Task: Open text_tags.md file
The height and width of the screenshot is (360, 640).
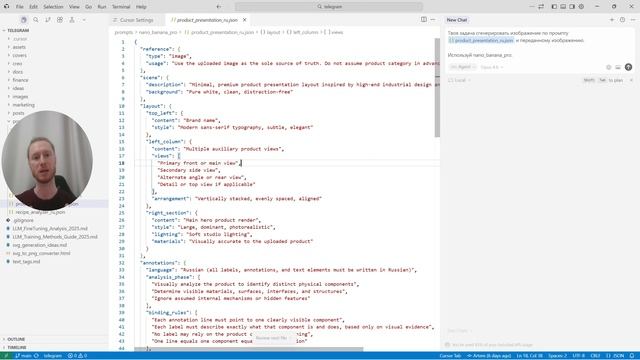Action: point(26,261)
